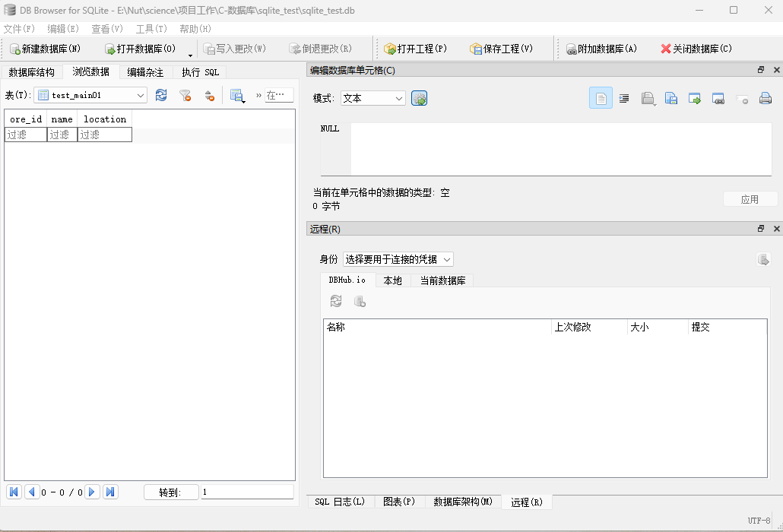783x532 pixels.
Task: Click the ore_id filter field
Action: click(x=26, y=135)
